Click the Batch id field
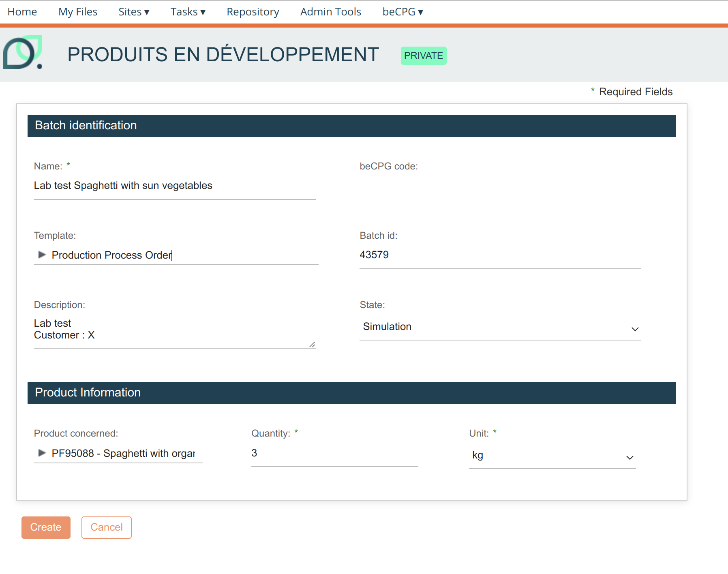Viewport: 728px width, 574px height. [500, 255]
